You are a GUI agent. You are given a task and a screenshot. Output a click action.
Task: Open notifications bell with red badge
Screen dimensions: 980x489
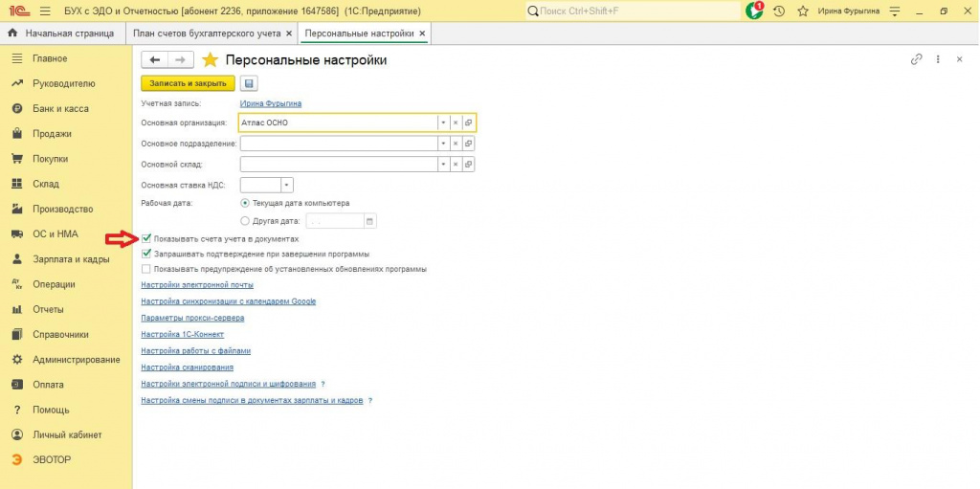[754, 11]
